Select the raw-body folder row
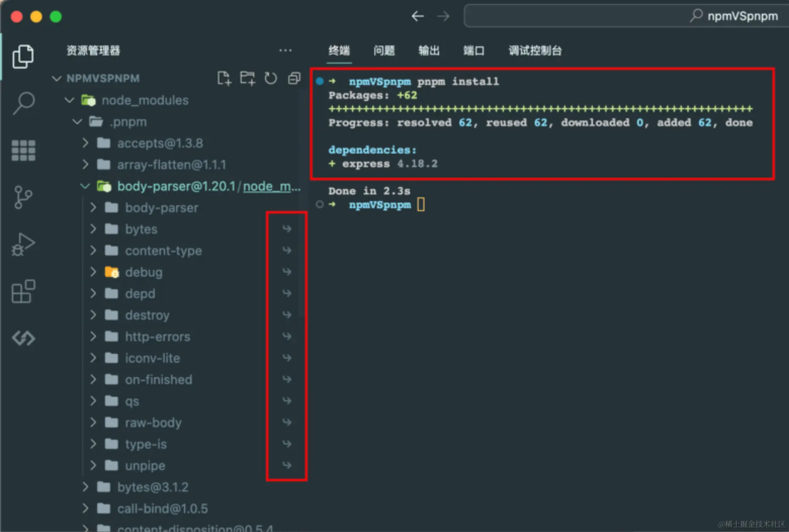 175,422
